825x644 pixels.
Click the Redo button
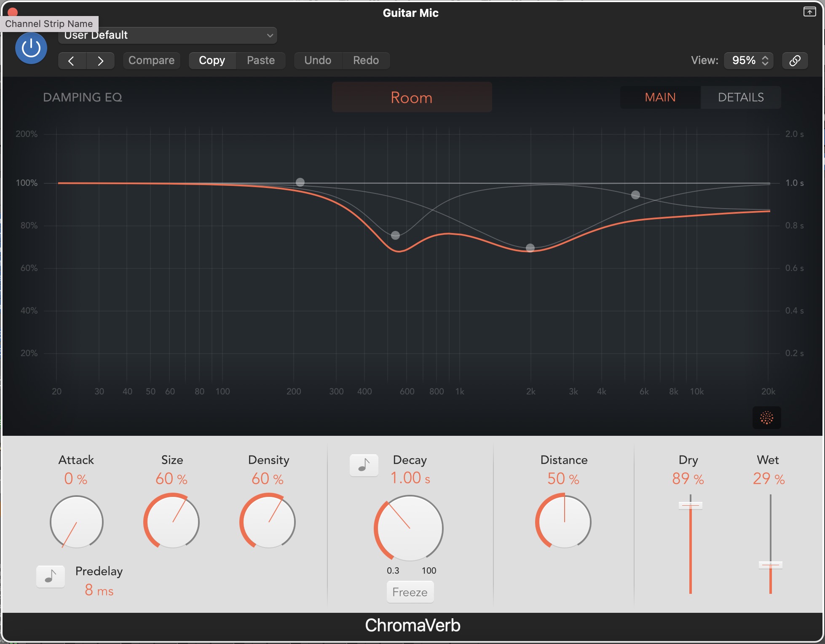[366, 61]
